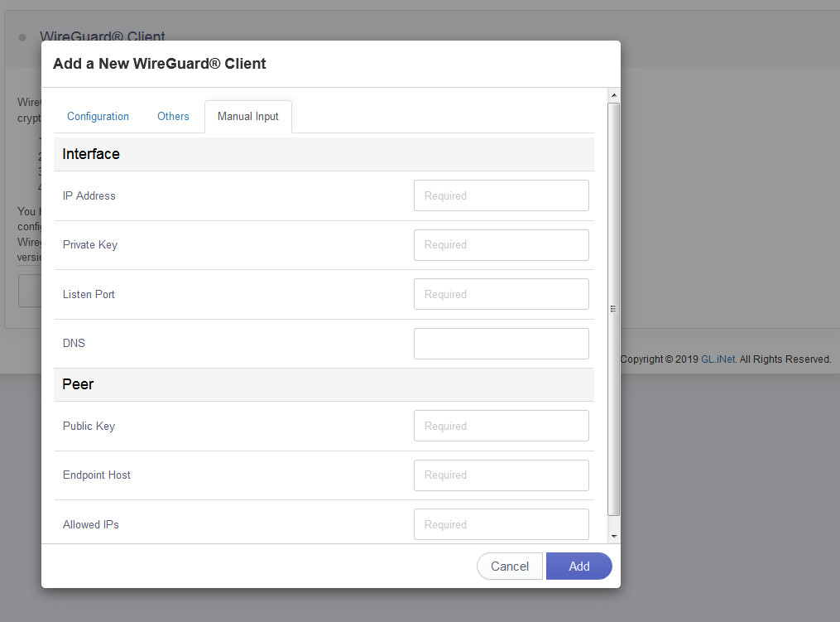Click the gray WireGuard Client status dot
Screen dimensions: 840x622
22,37
